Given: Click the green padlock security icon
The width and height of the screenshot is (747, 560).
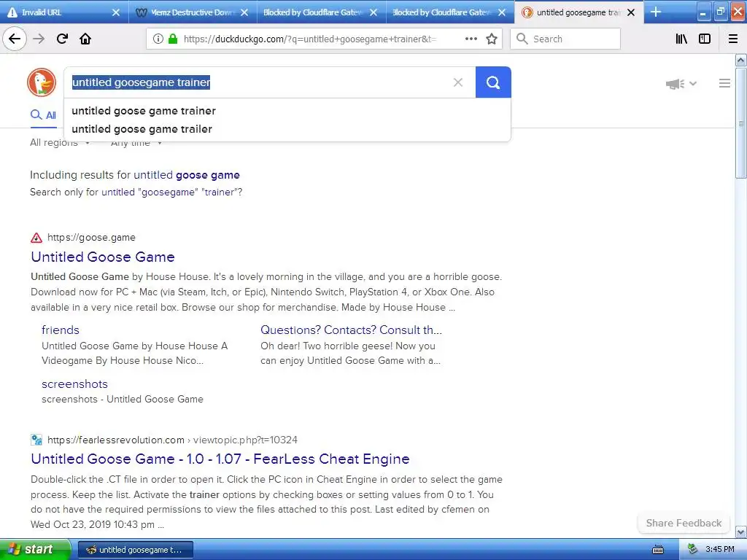Looking at the screenshot, I should 173,39.
